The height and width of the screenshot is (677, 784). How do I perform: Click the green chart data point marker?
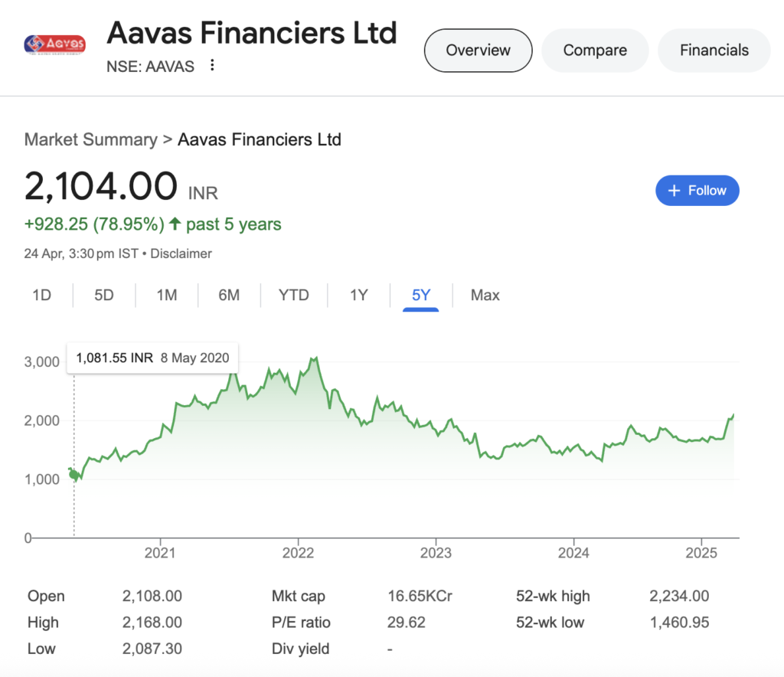coord(74,474)
